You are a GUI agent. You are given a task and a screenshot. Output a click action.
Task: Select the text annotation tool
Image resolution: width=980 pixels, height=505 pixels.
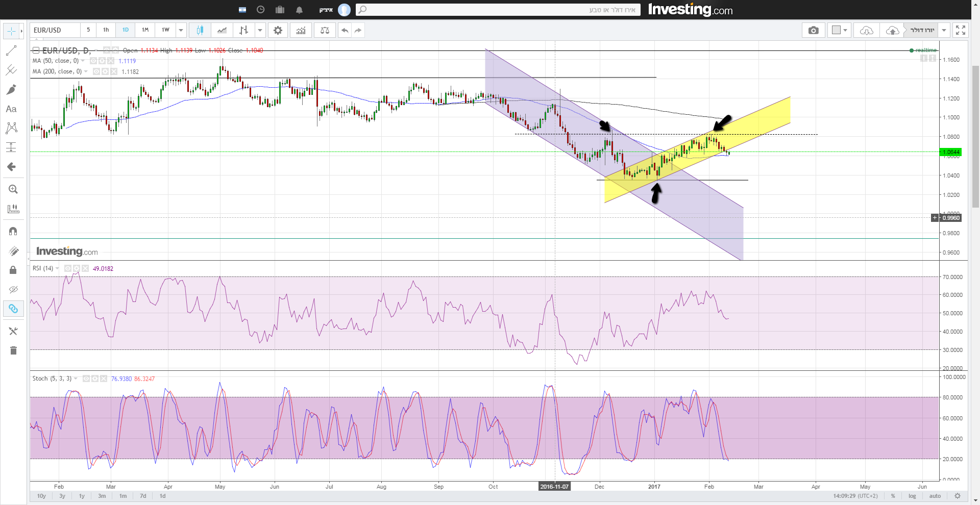[x=11, y=109]
